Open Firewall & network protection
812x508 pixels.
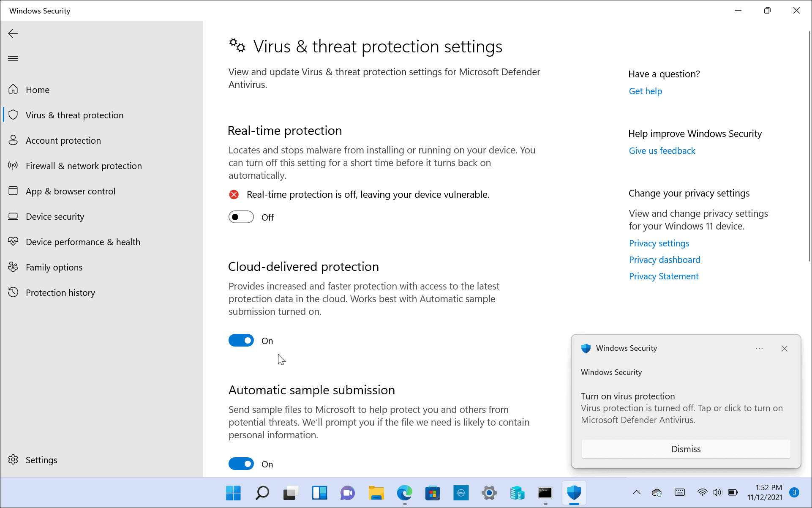[83, 166]
